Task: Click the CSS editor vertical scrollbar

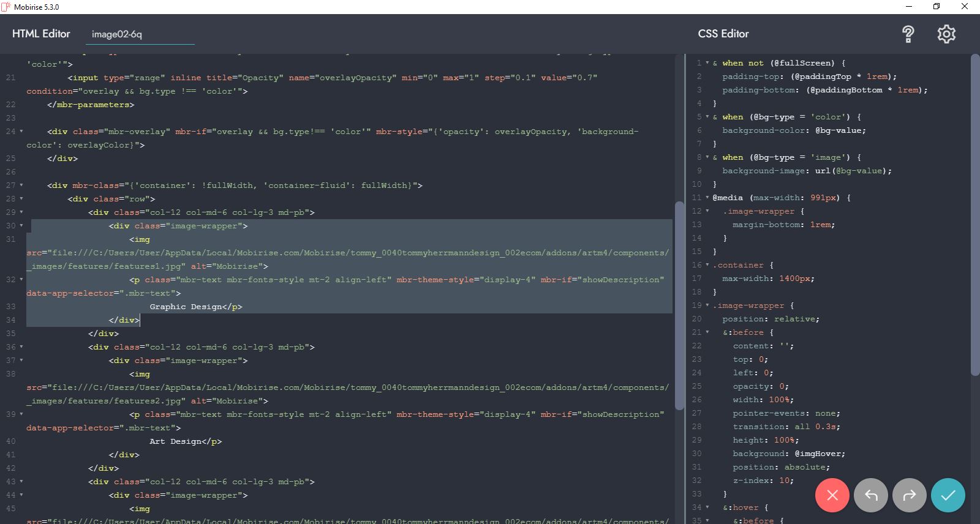Action: [x=974, y=214]
